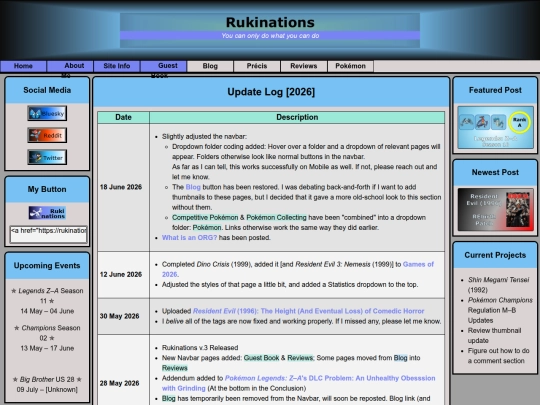Screen dimensions: 540x405
Task: Click the comment section project item
Action: (498, 356)
